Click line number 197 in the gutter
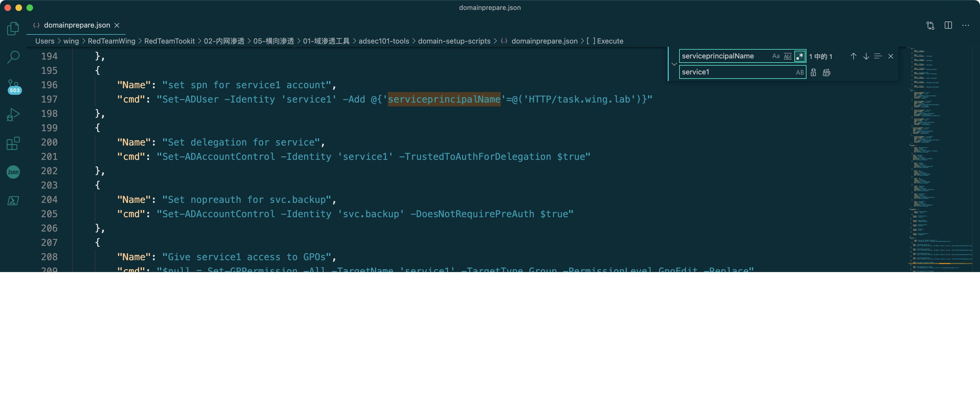 [49, 99]
